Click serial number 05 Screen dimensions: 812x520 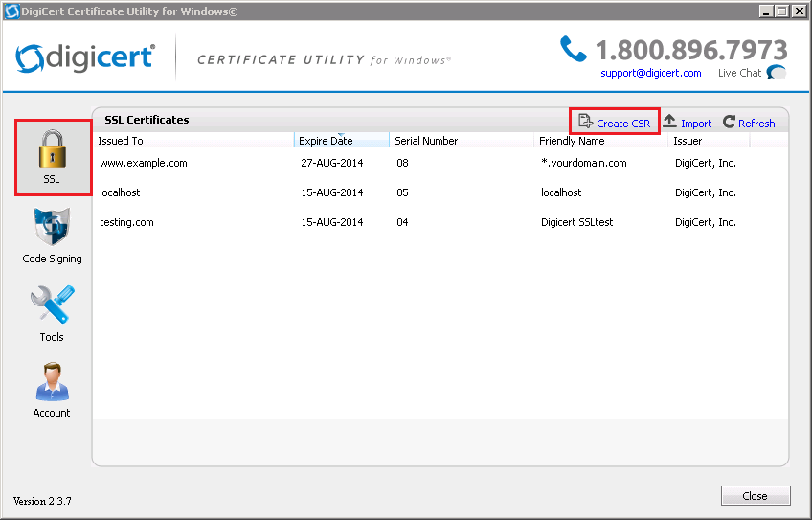pos(402,192)
